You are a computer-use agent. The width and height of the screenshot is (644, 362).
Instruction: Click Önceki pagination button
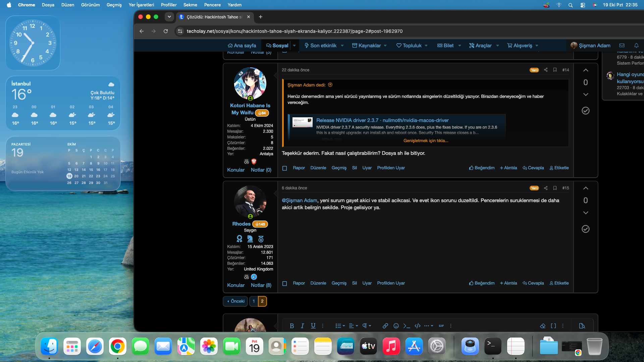pos(235,301)
